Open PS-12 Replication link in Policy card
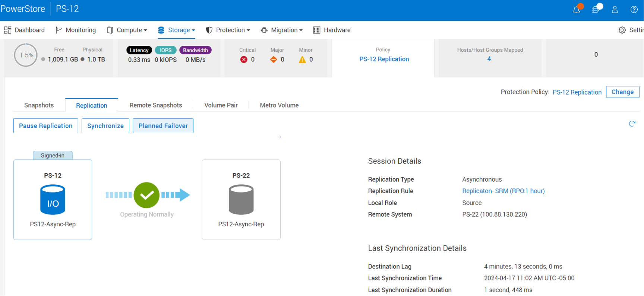The image size is (644, 296). click(384, 59)
